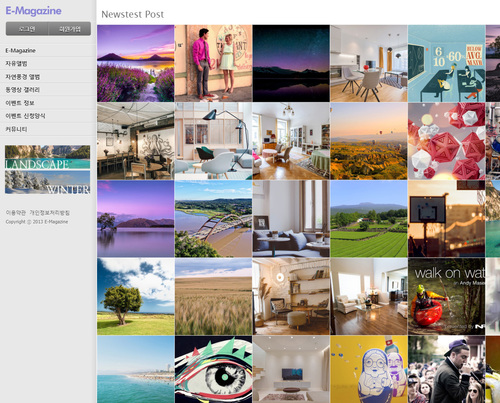Open the couple in pink shirt thumbnail
Image resolution: width=500 pixels, height=403 pixels.
coord(213,63)
